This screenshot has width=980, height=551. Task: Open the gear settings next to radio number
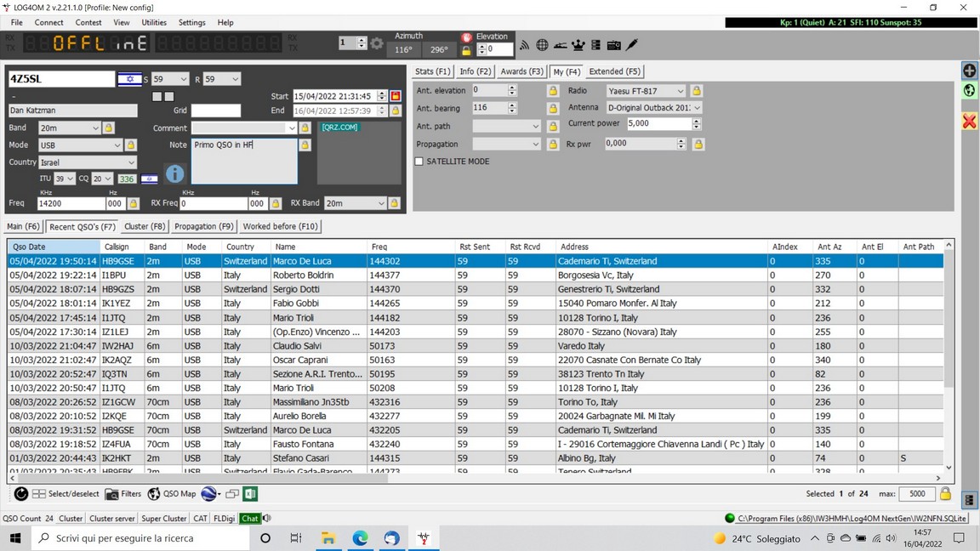(376, 43)
